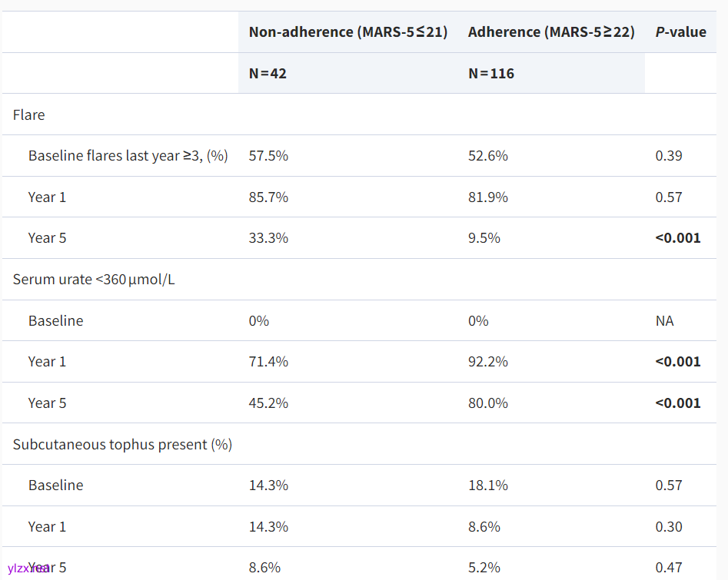Screen dimensions: 728x580
Task: Click the 33.3% non-adherence value
Action: point(268,238)
